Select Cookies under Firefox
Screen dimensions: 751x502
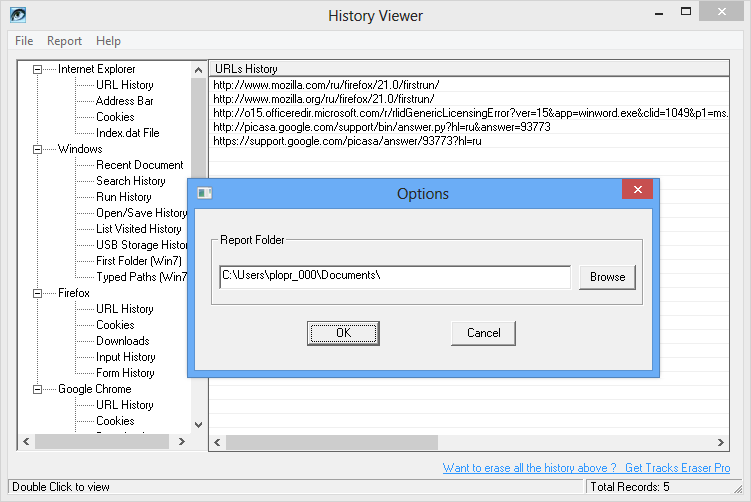pyautogui.click(x=115, y=325)
